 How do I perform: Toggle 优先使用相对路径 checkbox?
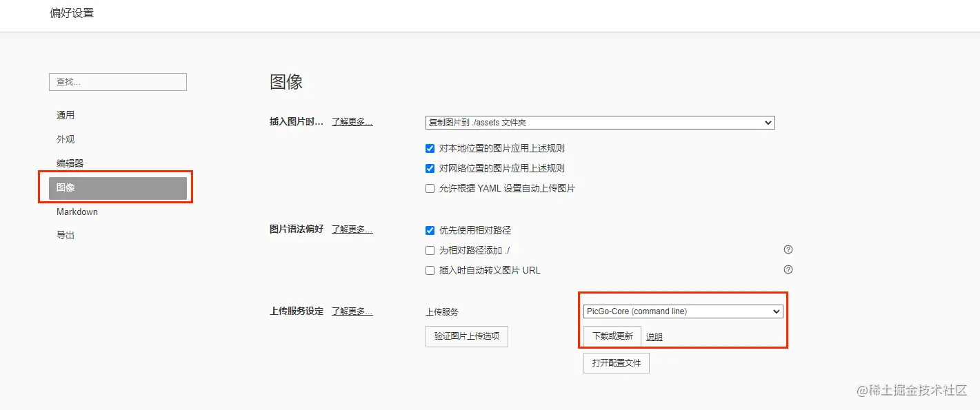tap(430, 230)
